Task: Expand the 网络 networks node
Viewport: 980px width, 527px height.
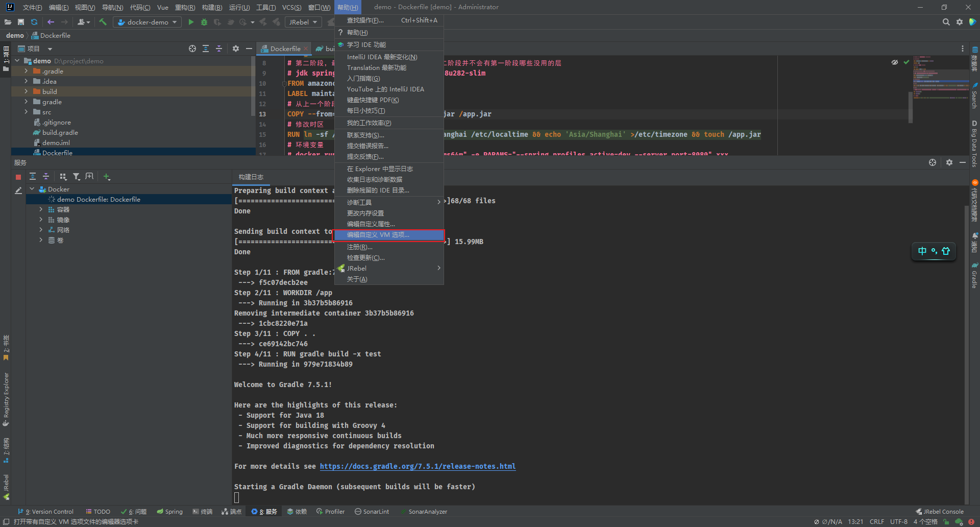Action: coord(41,230)
